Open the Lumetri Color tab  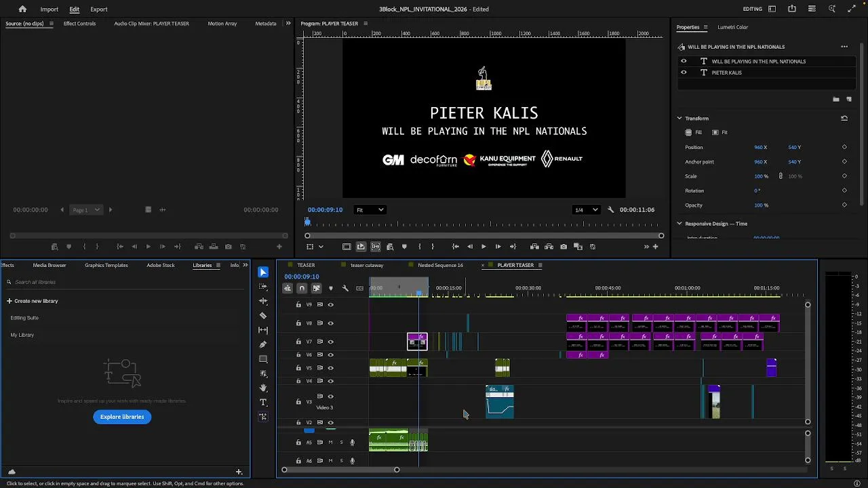732,27
